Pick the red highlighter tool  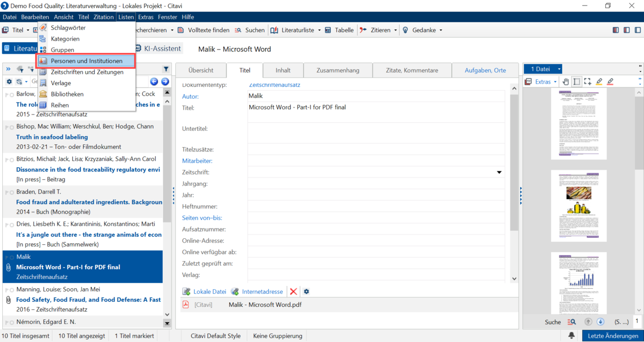610,82
